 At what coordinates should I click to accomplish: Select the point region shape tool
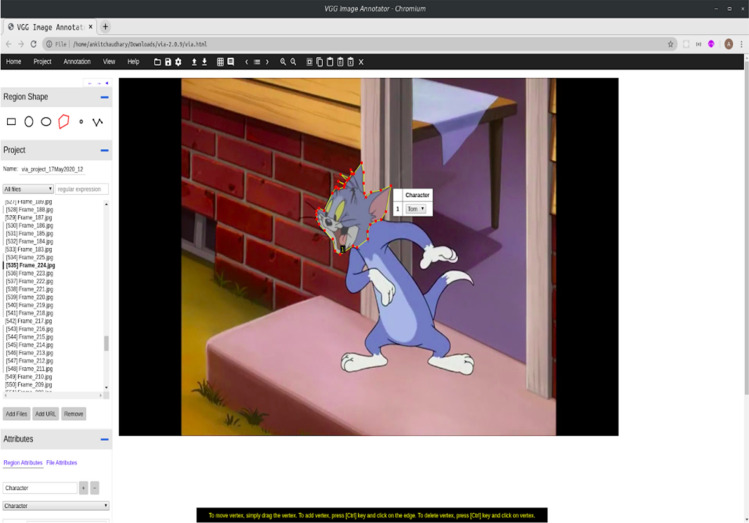point(81,122)
